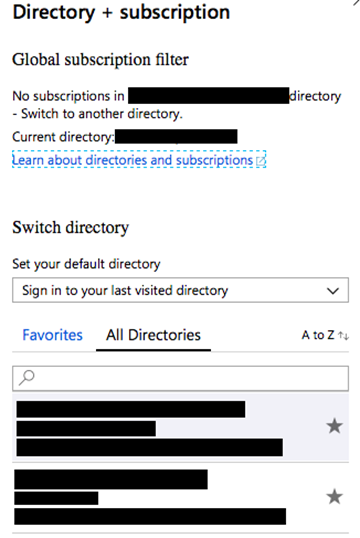Open the Sign in to your last visited directory dropdown
This screenshot has width=360, height=538.
[x=181, y=290]
